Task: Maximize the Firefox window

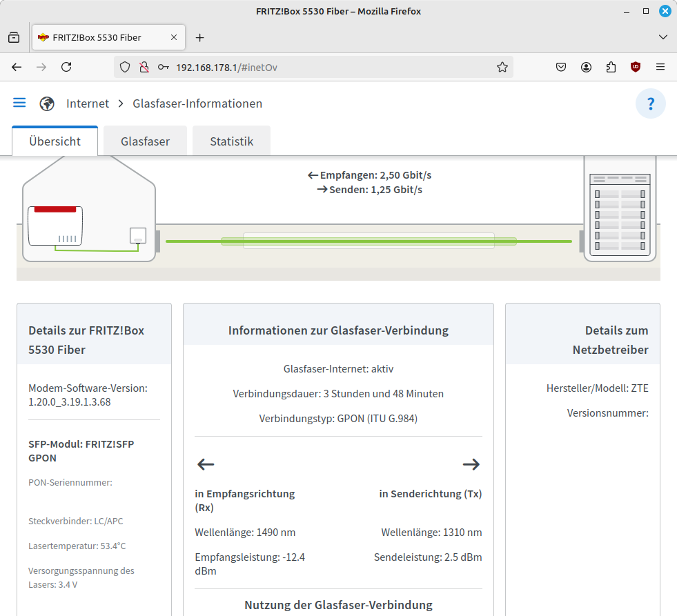Action: pos(646,11)
